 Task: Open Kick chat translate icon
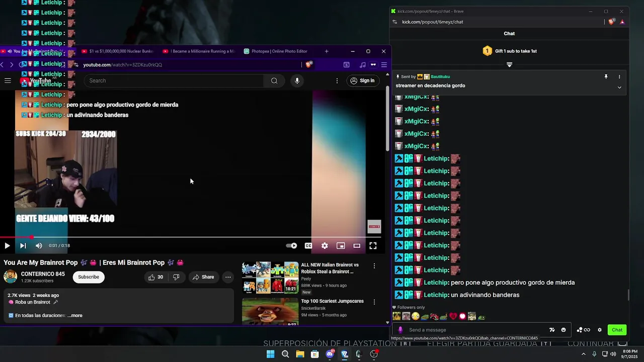click(552, 330)
